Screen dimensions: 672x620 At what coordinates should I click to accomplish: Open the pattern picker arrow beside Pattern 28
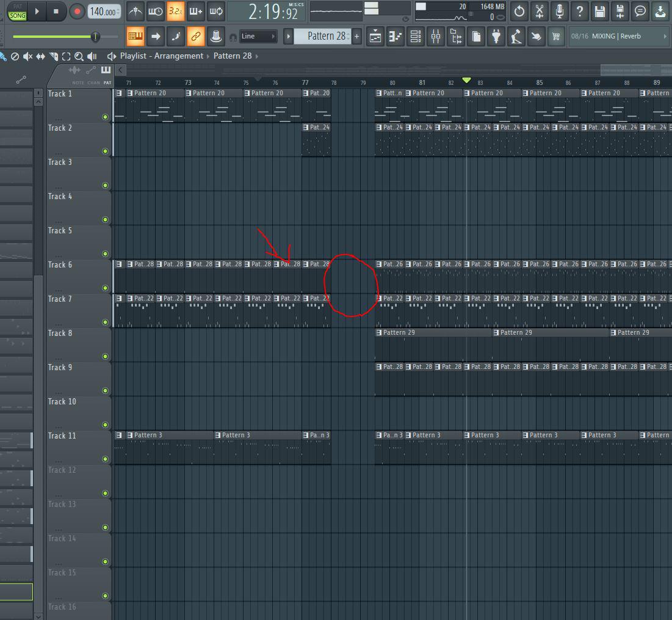[287, 36]
